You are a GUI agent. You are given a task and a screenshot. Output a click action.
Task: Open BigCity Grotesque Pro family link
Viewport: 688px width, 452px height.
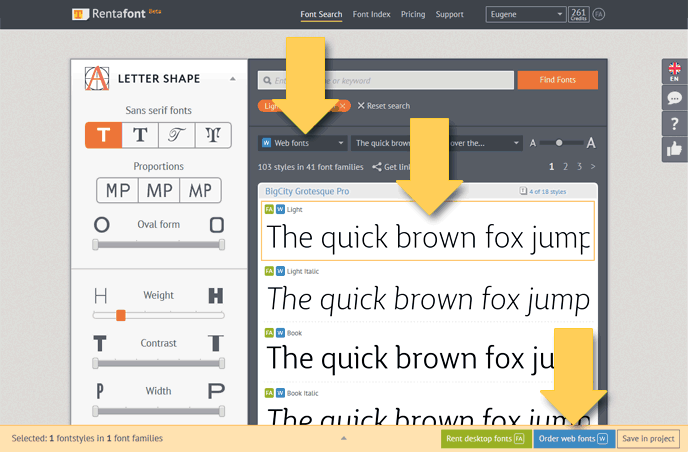click(x=307, y=191)
